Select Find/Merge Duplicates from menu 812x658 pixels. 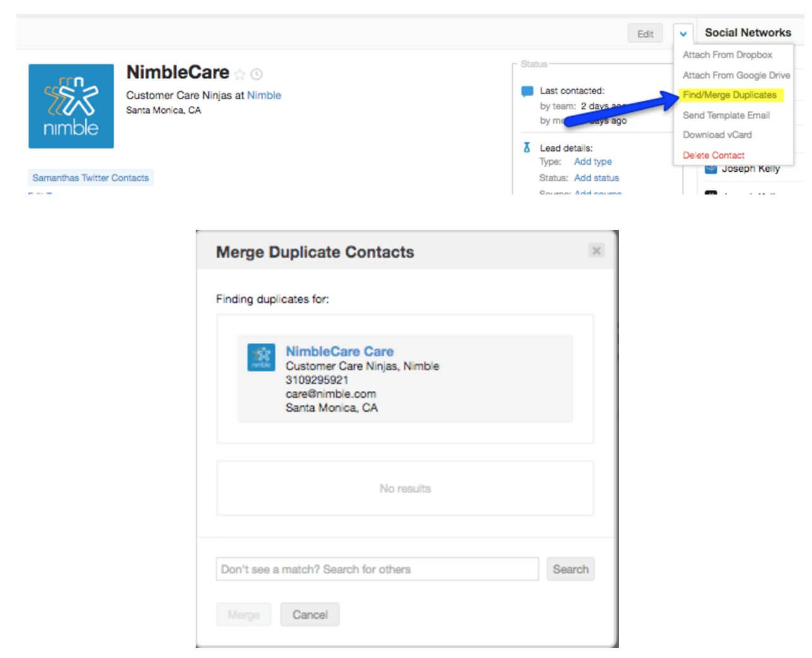[729, 95]
